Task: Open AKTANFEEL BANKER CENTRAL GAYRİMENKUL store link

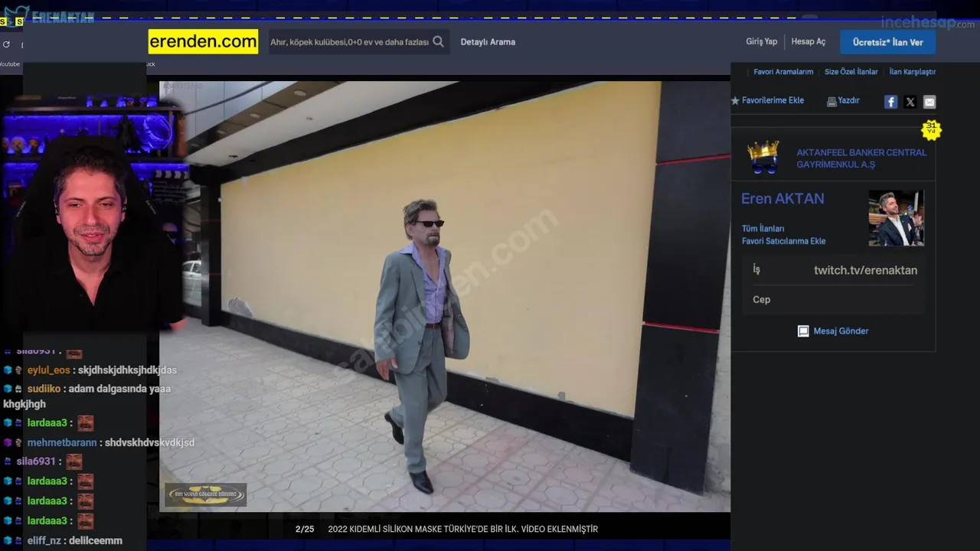Action: tap(861, 158)
